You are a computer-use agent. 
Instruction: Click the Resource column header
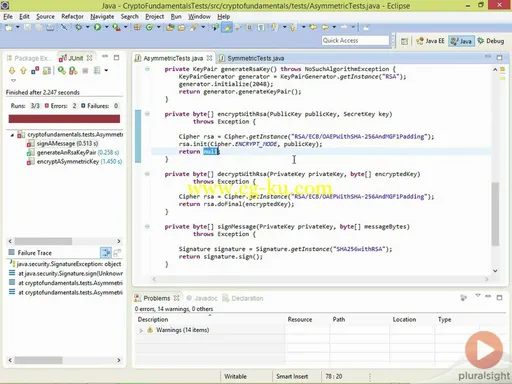point(300,319)
